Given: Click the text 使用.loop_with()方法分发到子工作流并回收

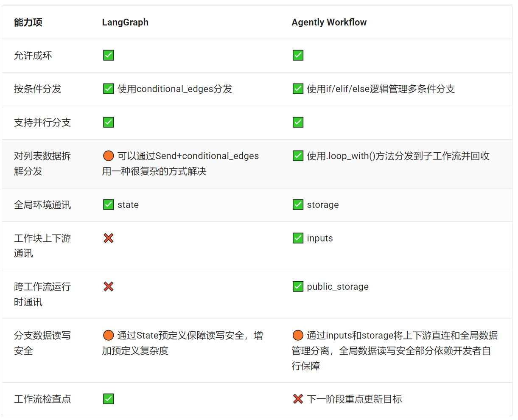Looking at the screenshot, I should pyautogui.click(x=398, y=156).
